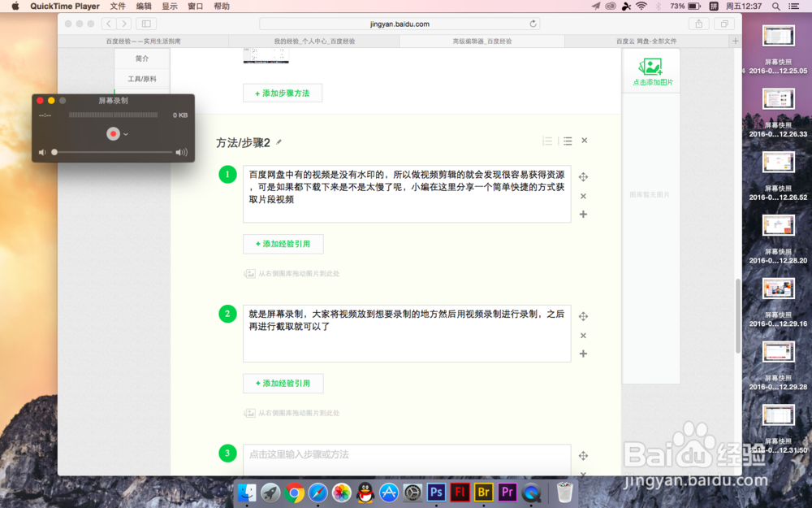The height and width of the screenshot is (508, 812).
Task: Delete step 2 using its X icon
Action: (x=583, y=335)
